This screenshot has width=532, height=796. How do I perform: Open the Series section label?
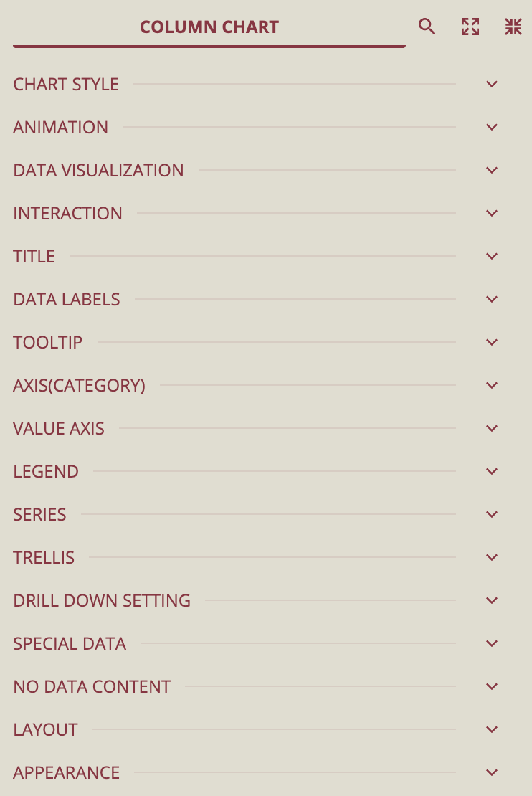pos(39,514)
